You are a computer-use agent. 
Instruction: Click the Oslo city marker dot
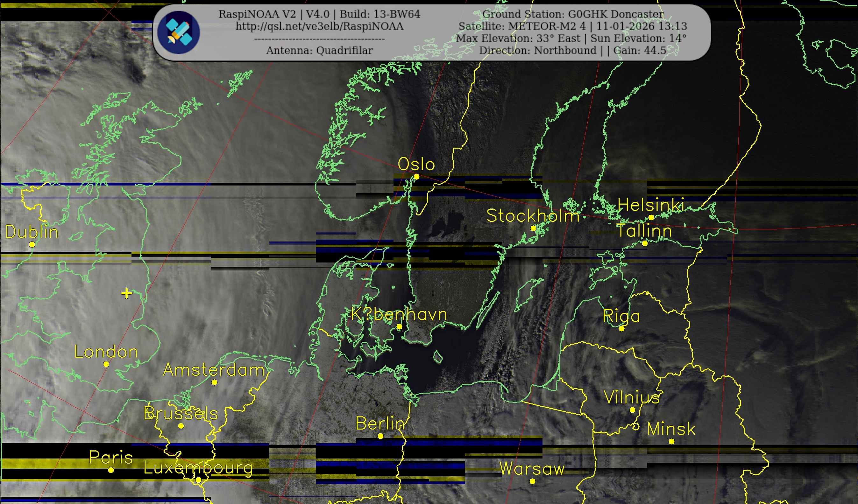pyautogui.click(x=416, y=177)
